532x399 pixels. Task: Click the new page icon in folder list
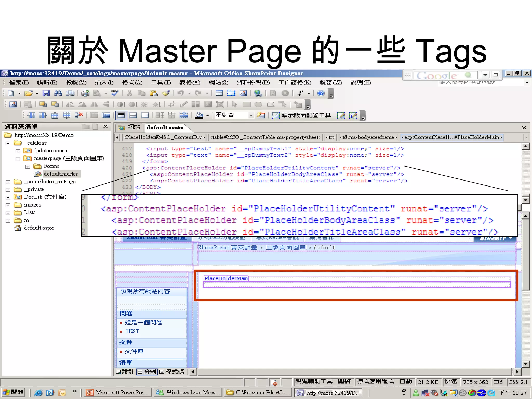[x=96, y=127]
